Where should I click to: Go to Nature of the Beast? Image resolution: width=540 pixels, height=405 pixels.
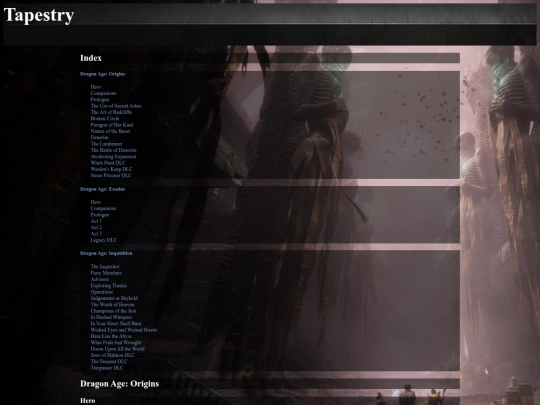(110, 131)
